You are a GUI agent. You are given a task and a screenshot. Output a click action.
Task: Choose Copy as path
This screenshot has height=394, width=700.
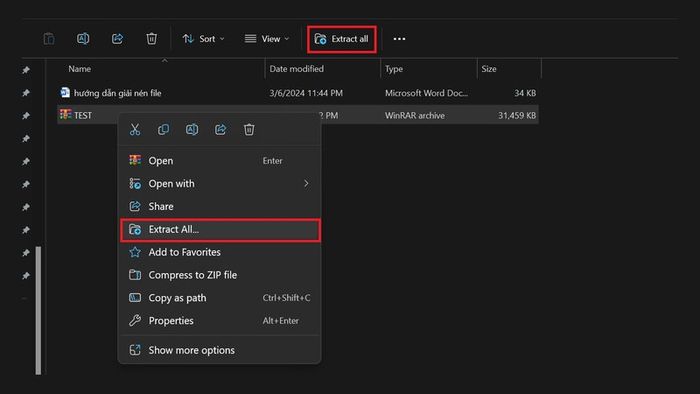(220, 298)
